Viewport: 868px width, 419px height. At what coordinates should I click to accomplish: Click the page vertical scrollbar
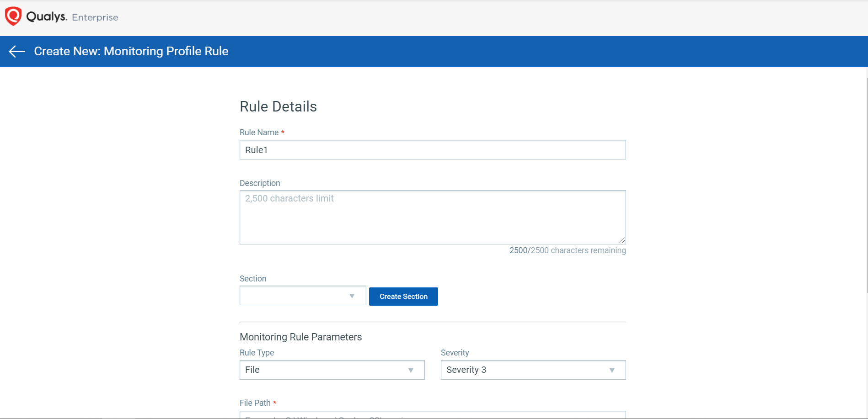866,183
